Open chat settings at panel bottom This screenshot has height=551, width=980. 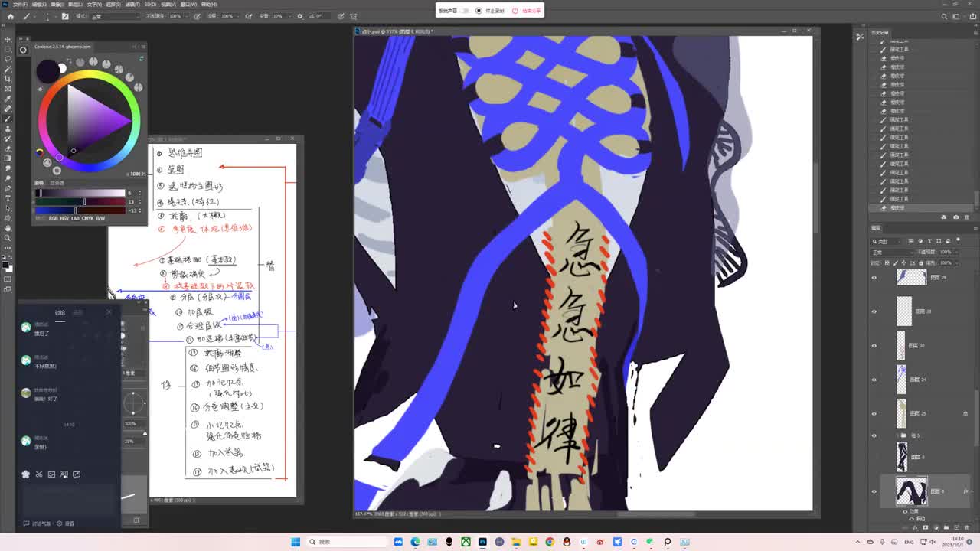tap(67, 523)
